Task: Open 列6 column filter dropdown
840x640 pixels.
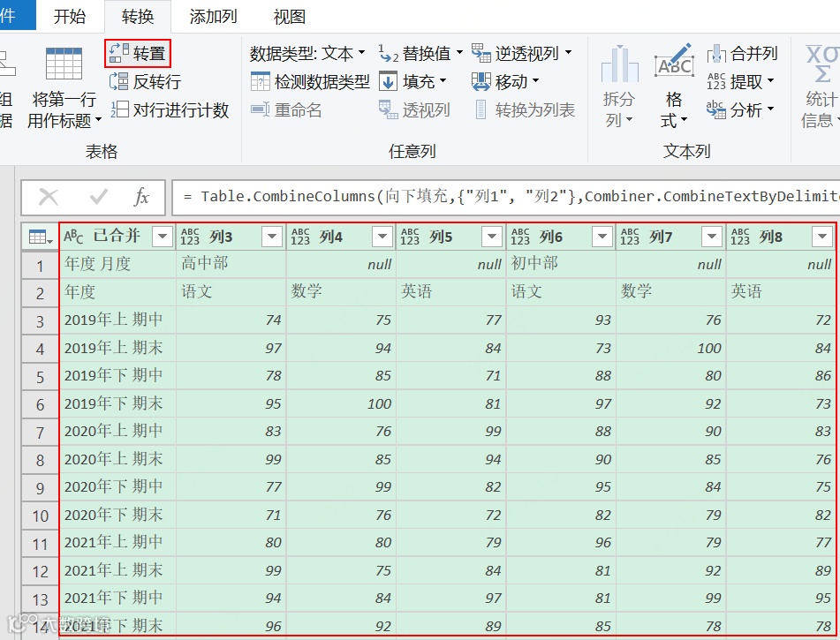Action: [x=602, y=237]
